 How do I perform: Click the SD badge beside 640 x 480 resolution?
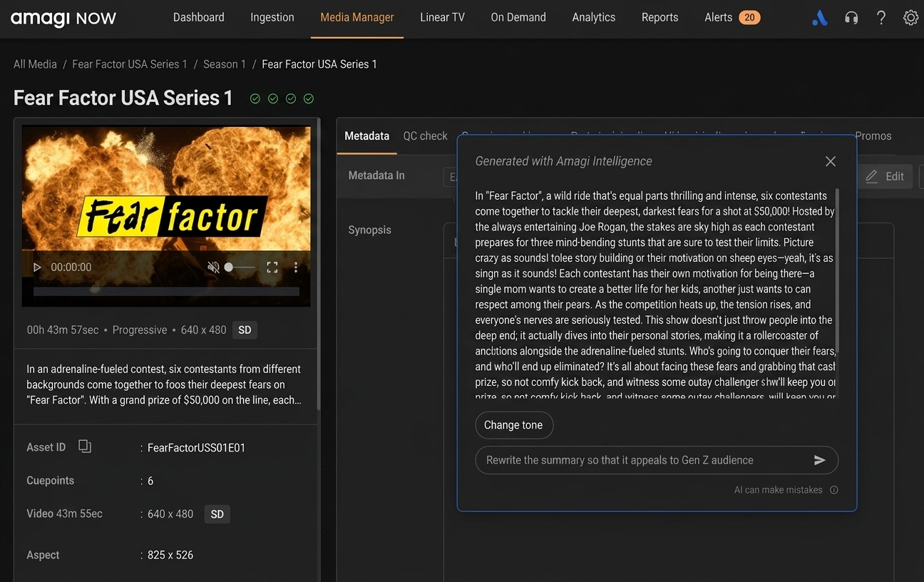(x=245, y=330)
